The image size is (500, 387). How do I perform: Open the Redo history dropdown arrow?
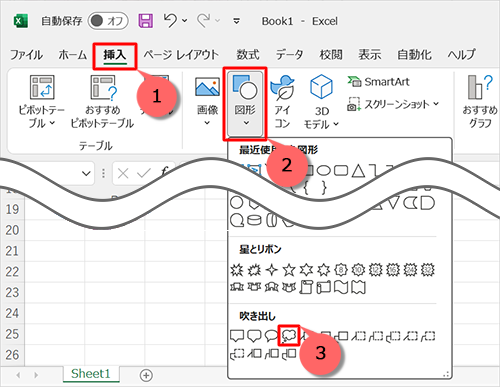pyautogui.click(x=218, y=21)
